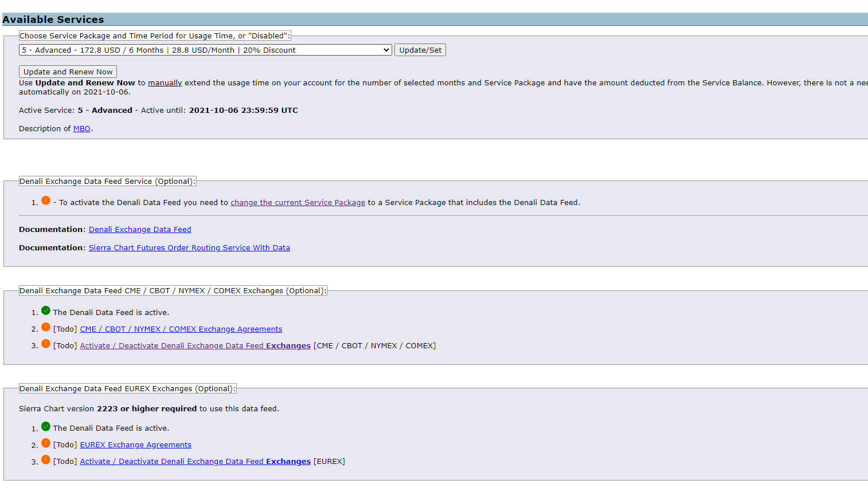
Task: Click the '[CME / CBOT / NYMEX / COMEX]' bracket text
Action: click(375, 346)
